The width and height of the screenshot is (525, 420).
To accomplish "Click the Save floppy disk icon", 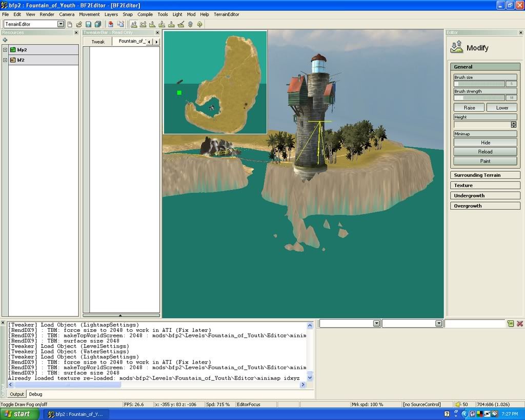I will pyautogui.click(x=88, y=24).
